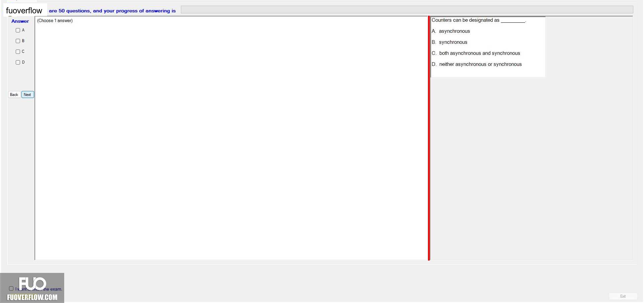Click option text 'A. asynchronous'

coord(451,31)
